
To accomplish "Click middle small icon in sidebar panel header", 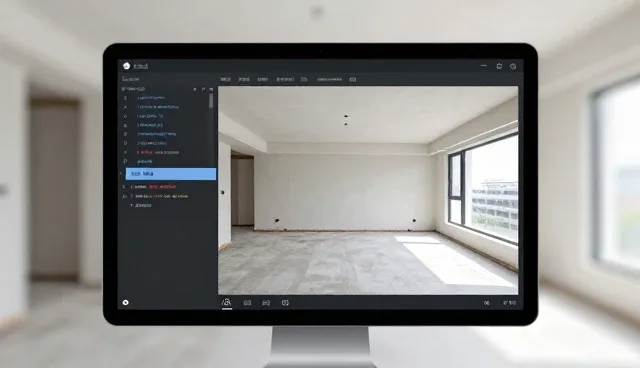I will pyautogui.click(x=203, y=89).
